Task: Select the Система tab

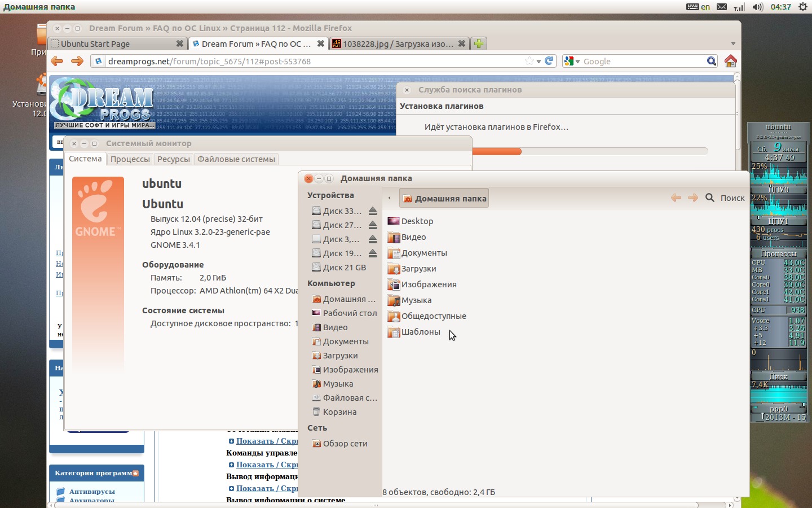Action: click(x=85, y=159)
